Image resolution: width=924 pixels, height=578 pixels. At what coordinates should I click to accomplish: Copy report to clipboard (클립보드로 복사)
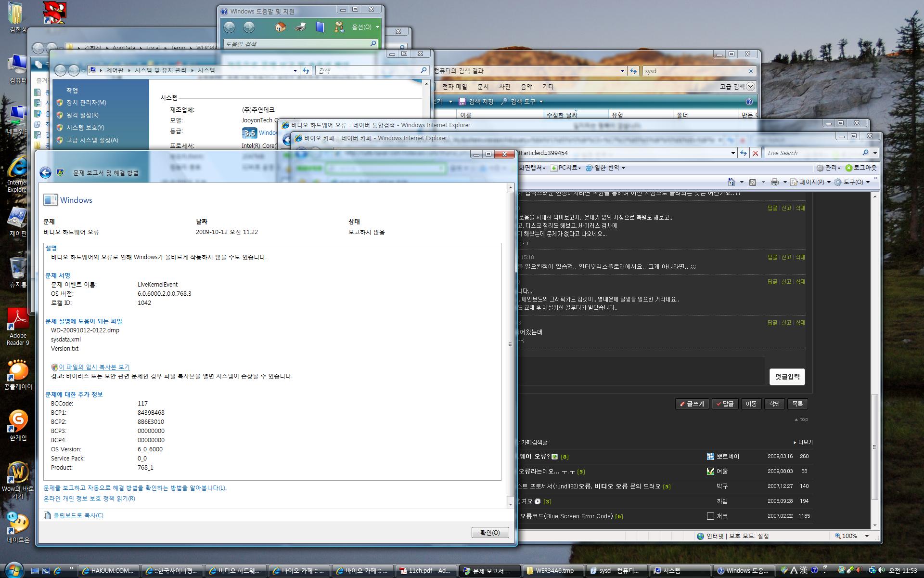coord(74,515)
